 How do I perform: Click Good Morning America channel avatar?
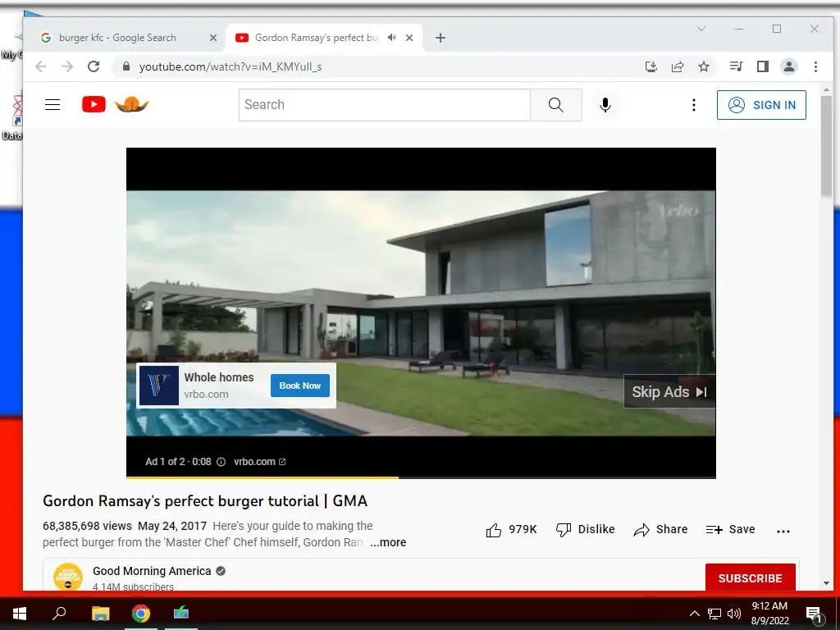click(x=68, y=577)
